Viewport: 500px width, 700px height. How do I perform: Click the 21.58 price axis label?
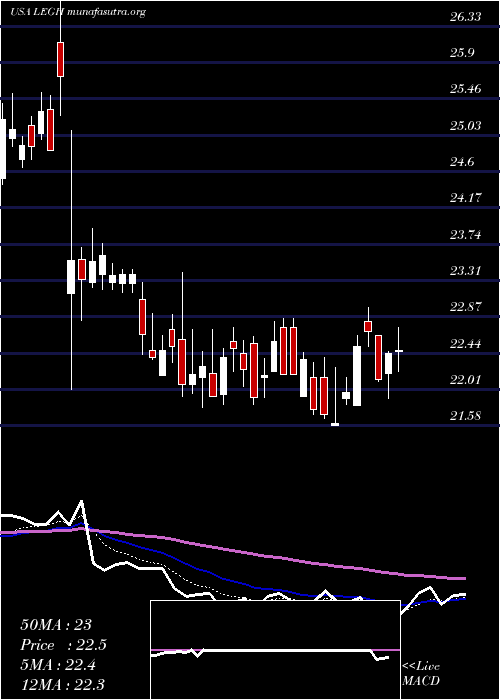[x=465, y=416]
